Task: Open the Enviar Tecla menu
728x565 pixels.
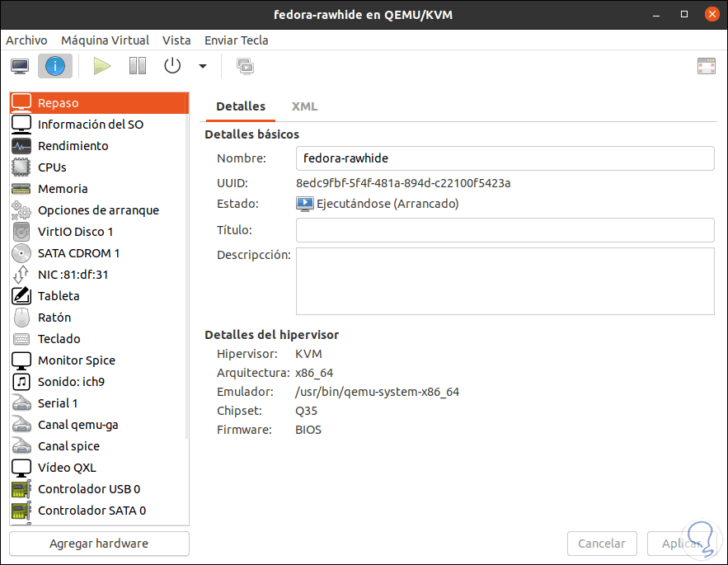Action: (237, 40)
